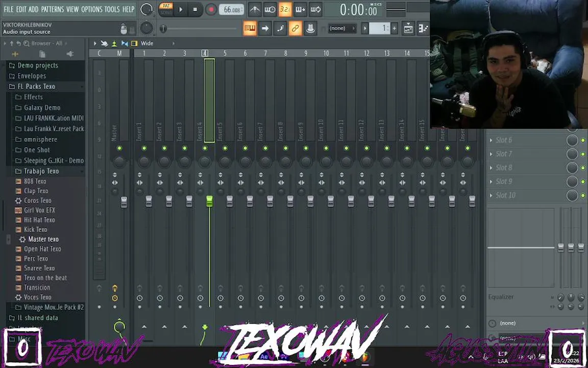The image size is (588, 368).
Task: Click the browser collapse up-arrow icon
Action: 12,43
